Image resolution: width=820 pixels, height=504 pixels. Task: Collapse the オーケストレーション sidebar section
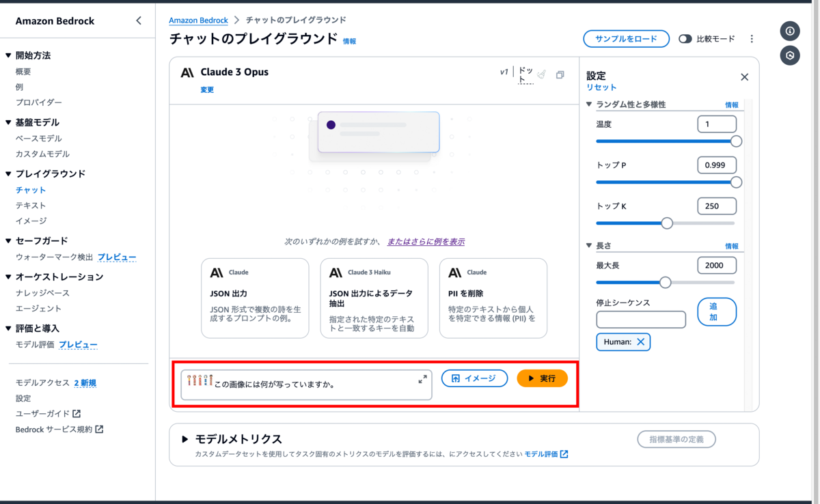tap(8, 277)
